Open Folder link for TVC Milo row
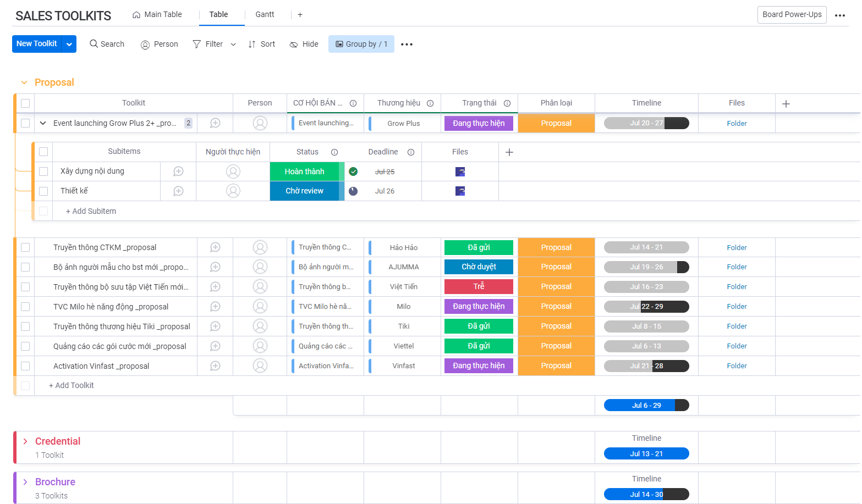This screenshot has width=862, height=504. tap(737, 307)
